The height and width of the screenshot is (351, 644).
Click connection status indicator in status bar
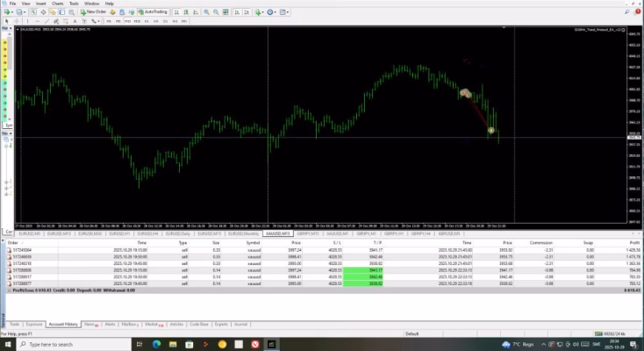tap(610, 333)
